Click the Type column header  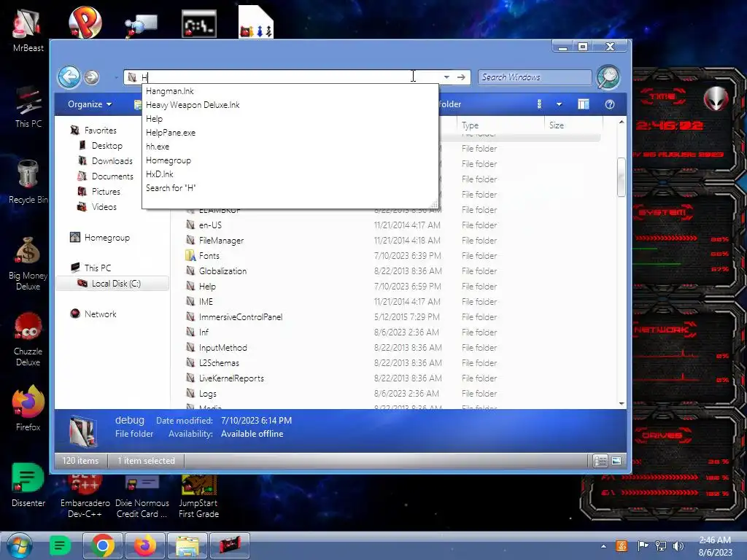pos(500,125)
